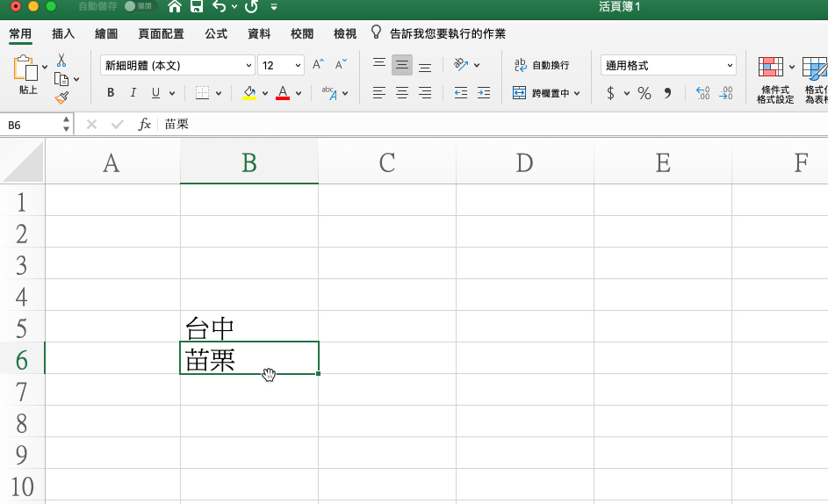Screen dimensions: 828x504
Task: Open quick access toolbar customize arrow
Action: (x=274, y=7)
